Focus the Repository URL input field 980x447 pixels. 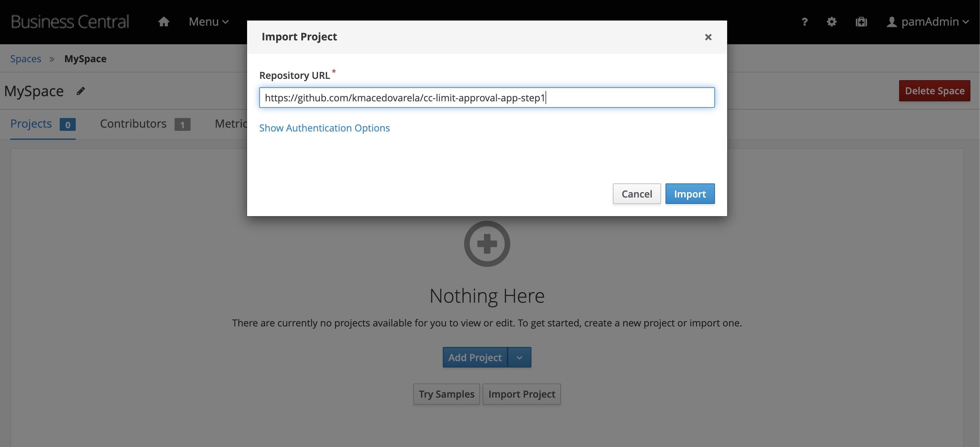[487, 98]
